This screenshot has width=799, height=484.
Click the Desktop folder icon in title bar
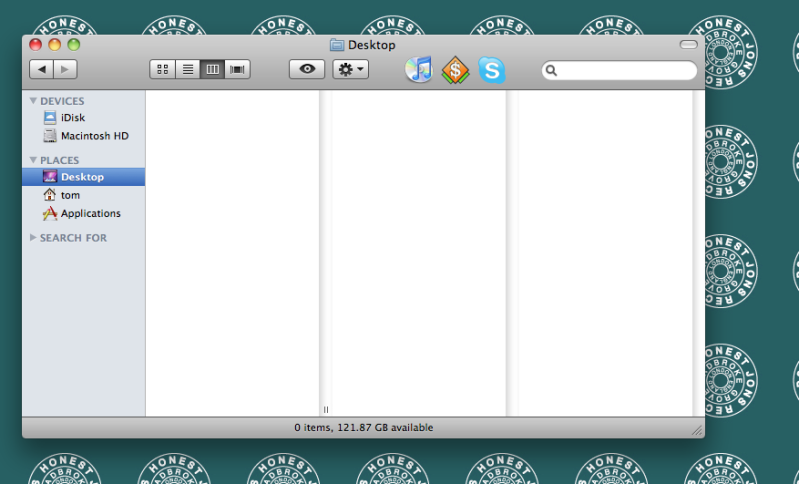click(337, 45)
